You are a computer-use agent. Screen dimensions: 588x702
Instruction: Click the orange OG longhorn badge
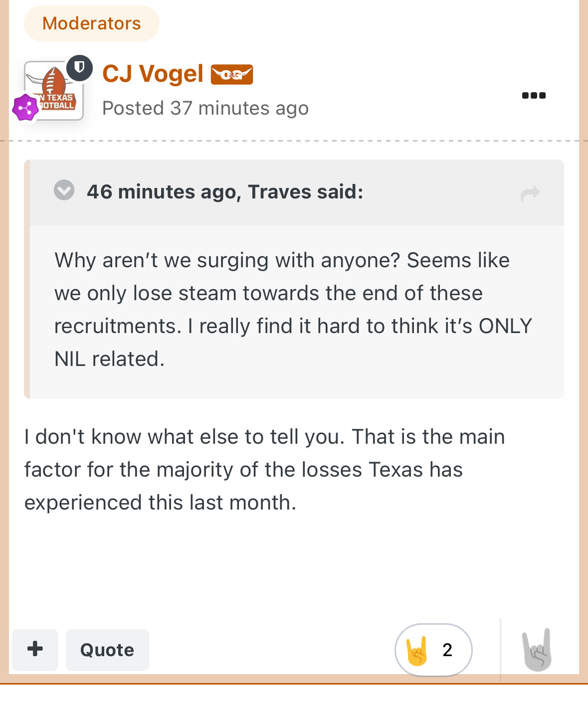pyautogui.click(x=232, y=75)
